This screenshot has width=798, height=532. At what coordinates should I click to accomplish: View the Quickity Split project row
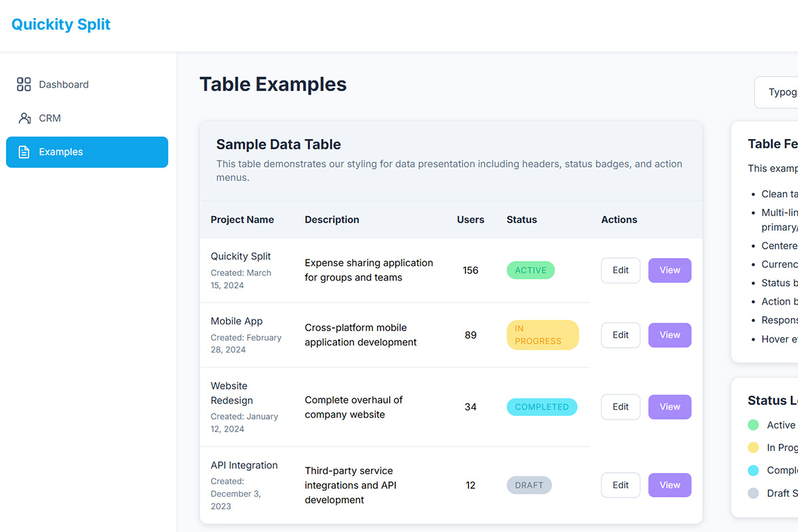tap(670, 271)
